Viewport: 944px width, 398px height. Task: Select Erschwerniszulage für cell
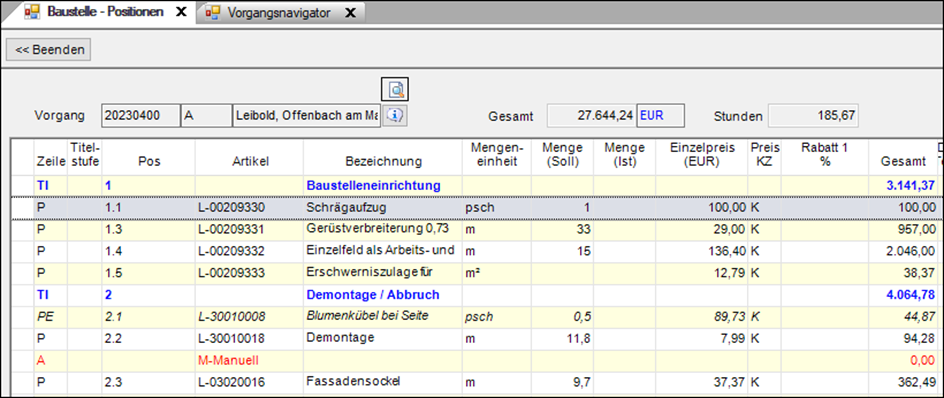(383, 273)
